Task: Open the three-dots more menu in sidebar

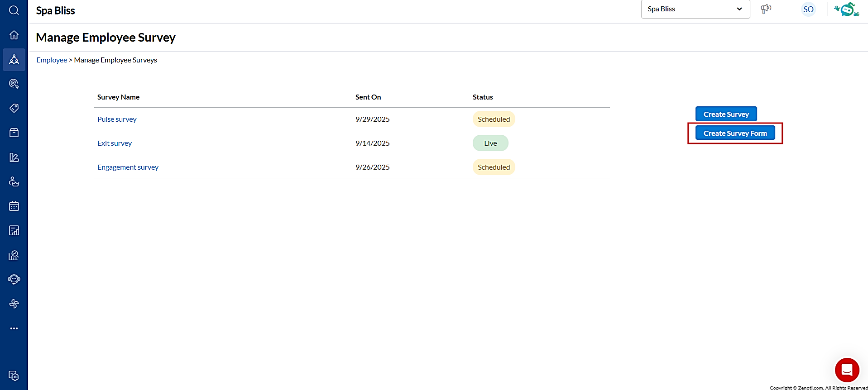Action: 14,328
